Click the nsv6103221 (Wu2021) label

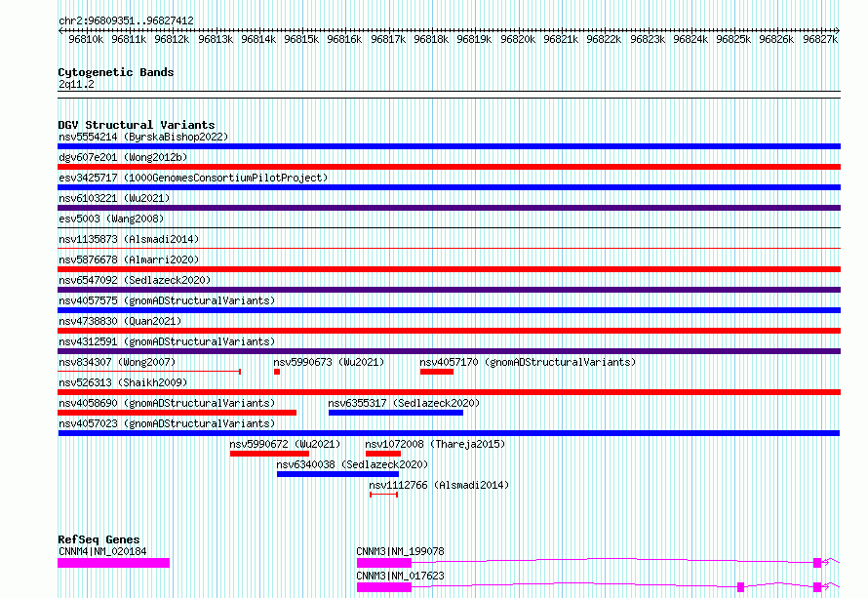pyautogui.click(x=114, y=198)
